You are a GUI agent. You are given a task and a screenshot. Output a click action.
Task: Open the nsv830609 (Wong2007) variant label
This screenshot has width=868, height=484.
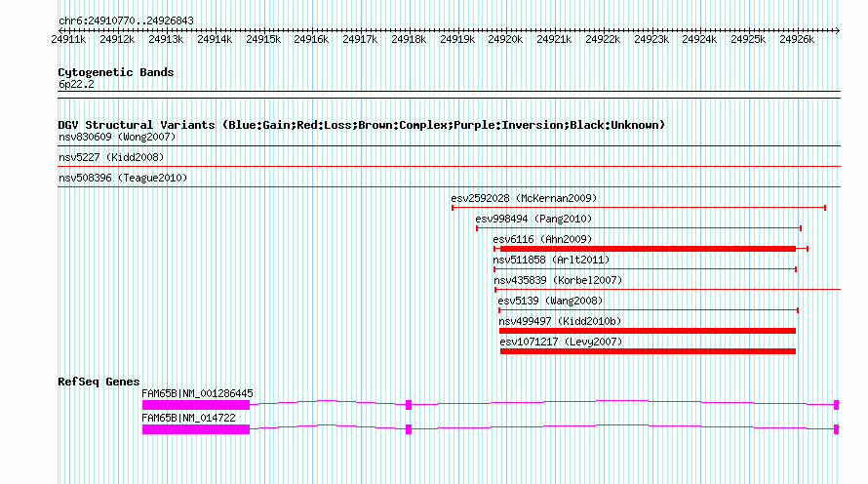pyautogui.click(x=117, y=137)
